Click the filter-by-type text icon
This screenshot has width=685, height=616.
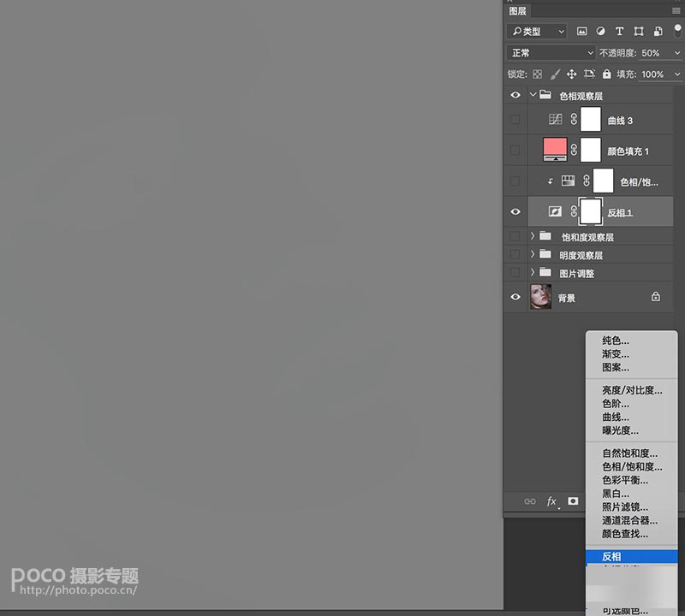point(620,31)
